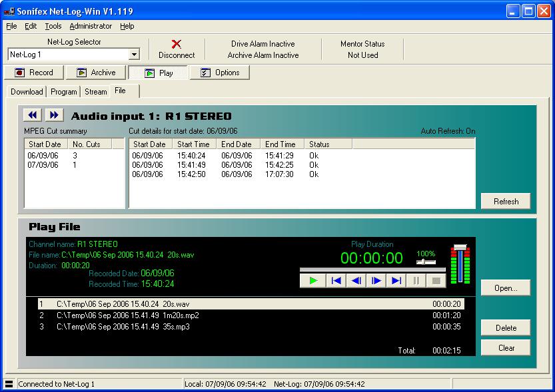Click the Drive Alarm Inactive status text

click(263, 44)
